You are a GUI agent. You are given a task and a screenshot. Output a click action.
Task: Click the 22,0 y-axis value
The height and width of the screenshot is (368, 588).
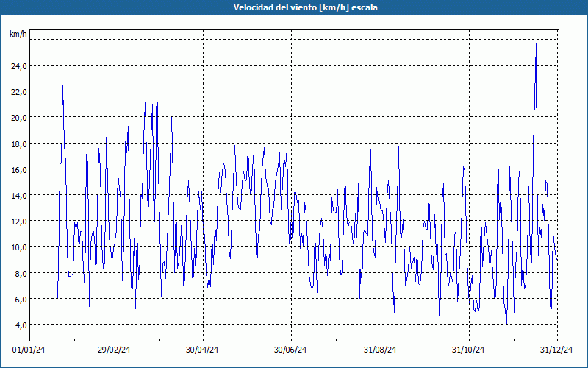click(x=19, y=91)
